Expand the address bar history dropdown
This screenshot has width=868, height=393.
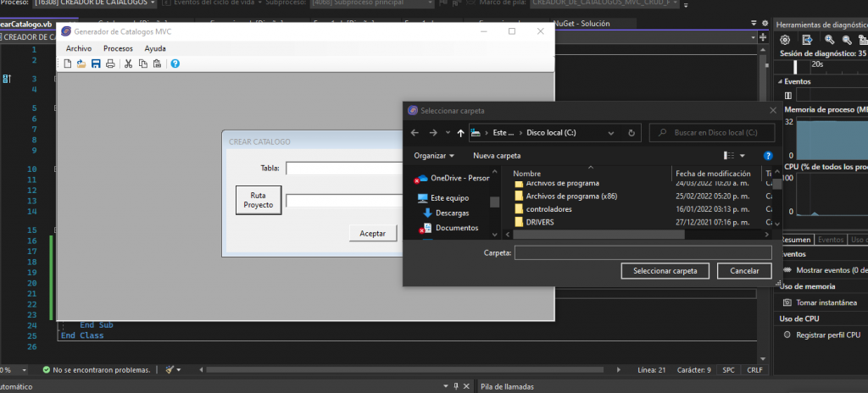coord(612,133)
